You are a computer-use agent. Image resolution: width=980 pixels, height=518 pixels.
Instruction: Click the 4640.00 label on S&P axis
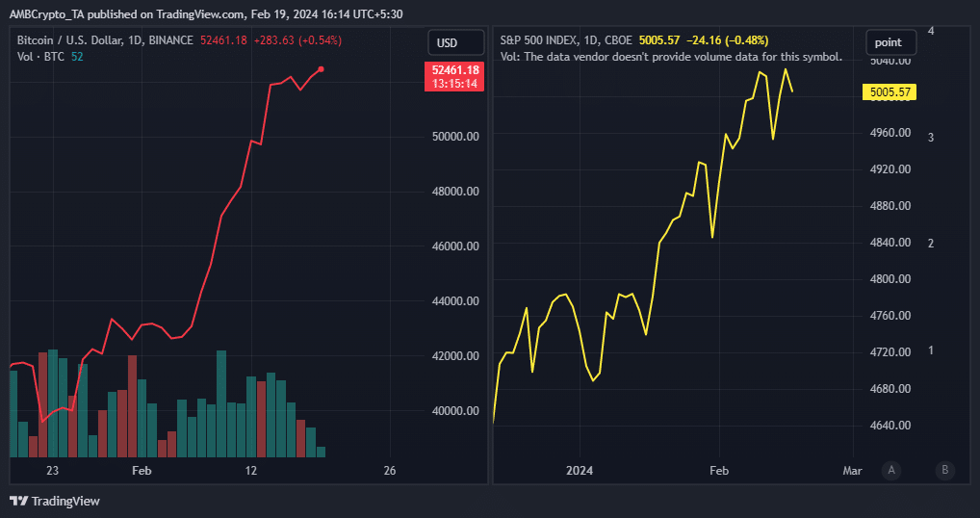(x=890, y=426)
